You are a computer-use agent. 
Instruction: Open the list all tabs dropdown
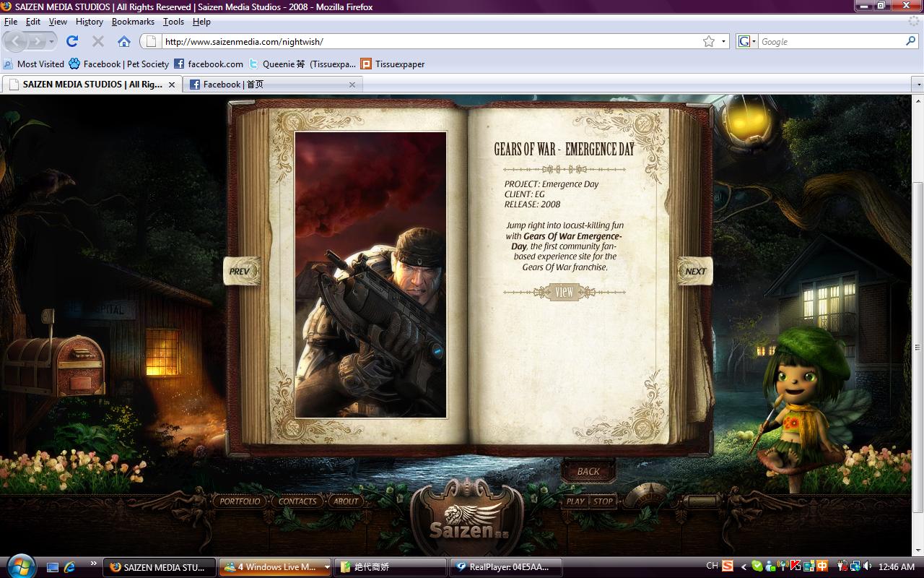(x=918, y=85)
